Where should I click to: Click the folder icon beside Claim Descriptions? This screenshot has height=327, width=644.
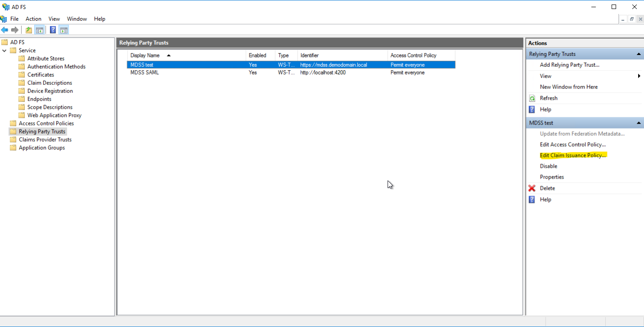tap(22, 83)
